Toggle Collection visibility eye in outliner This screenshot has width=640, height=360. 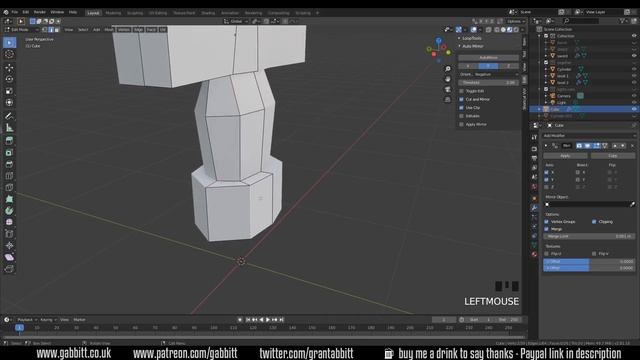pos(634,36)
